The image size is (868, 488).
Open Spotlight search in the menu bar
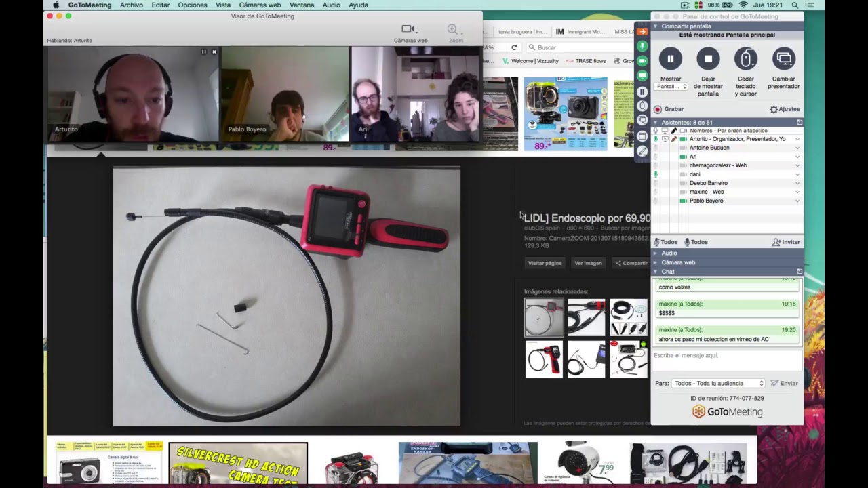click(x=795, y=5)
